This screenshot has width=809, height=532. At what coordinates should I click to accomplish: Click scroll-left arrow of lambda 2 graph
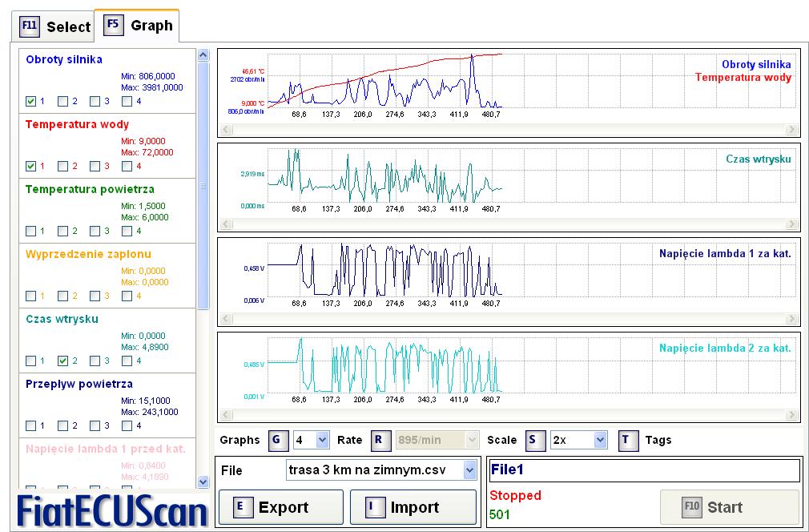[x=225, y=414]
